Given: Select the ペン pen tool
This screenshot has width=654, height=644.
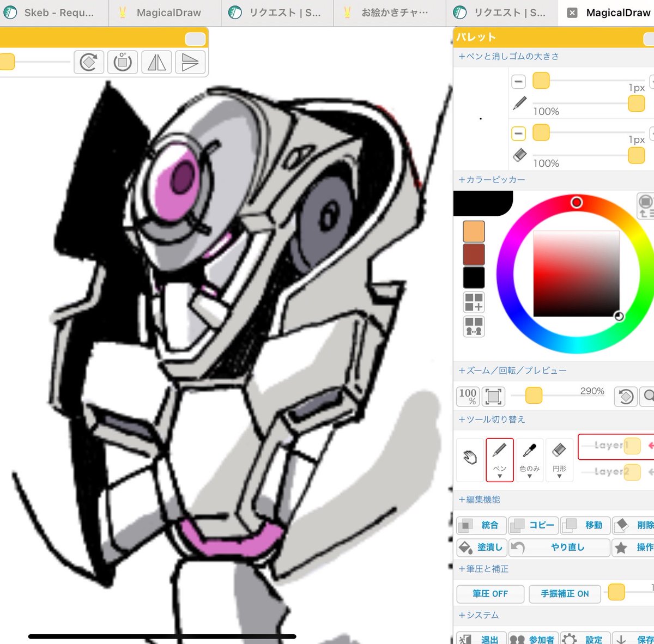Looking at the screenshot, I should tap(500, 460).
